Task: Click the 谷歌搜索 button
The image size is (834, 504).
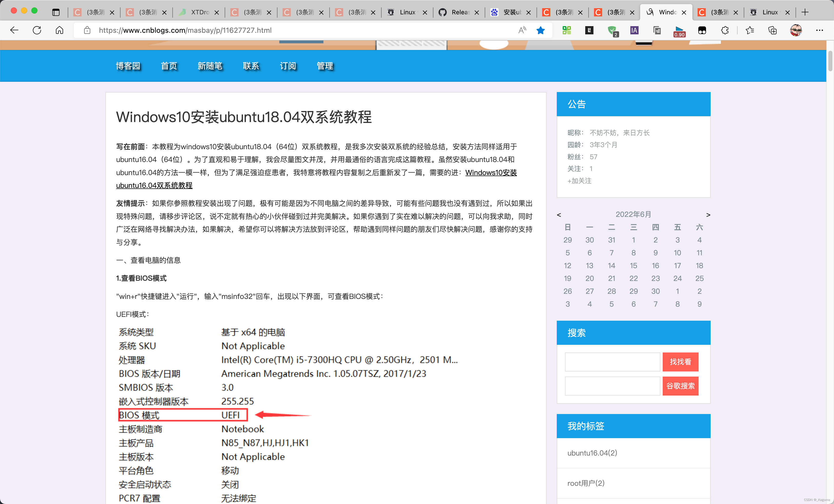Action: pyautogui.click(x=680, y=386)
